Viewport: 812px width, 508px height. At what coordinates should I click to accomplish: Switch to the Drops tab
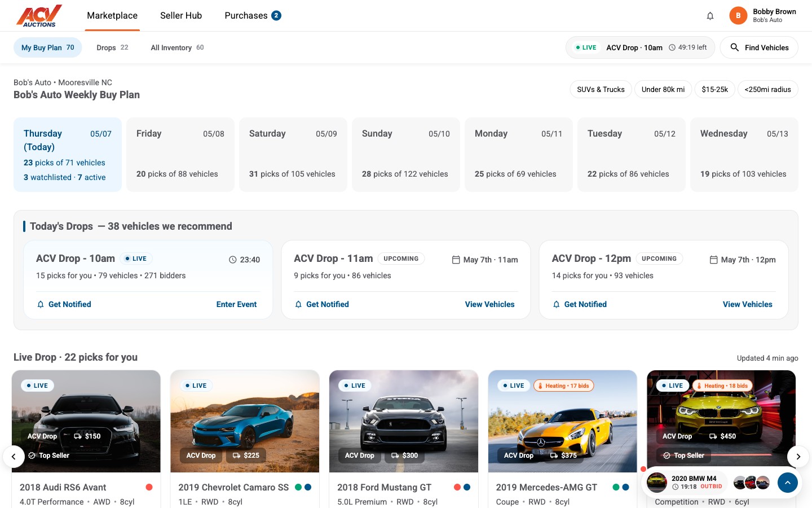(112, 47)
